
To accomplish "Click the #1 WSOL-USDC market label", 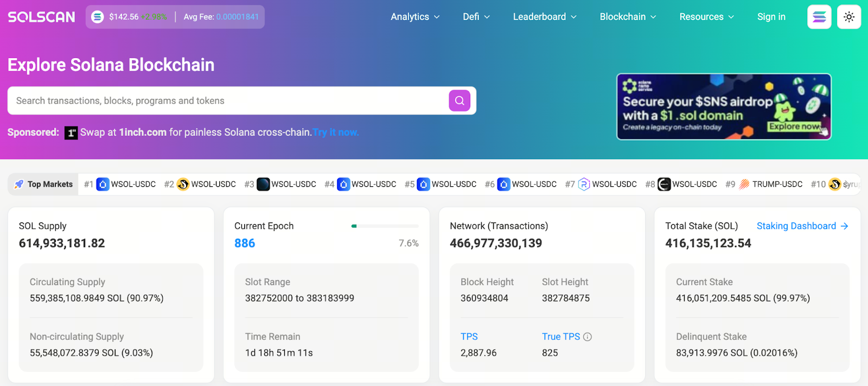I will (133, 184).
